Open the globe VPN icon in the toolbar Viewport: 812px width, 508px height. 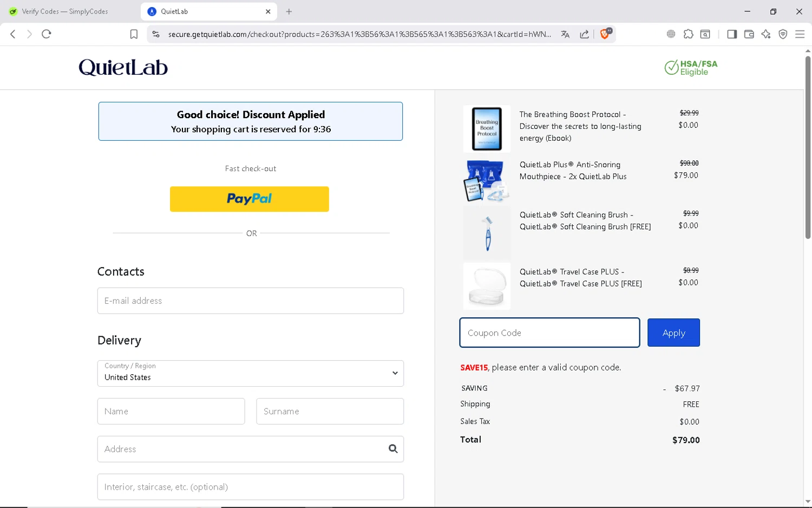[x=671, y=34]
